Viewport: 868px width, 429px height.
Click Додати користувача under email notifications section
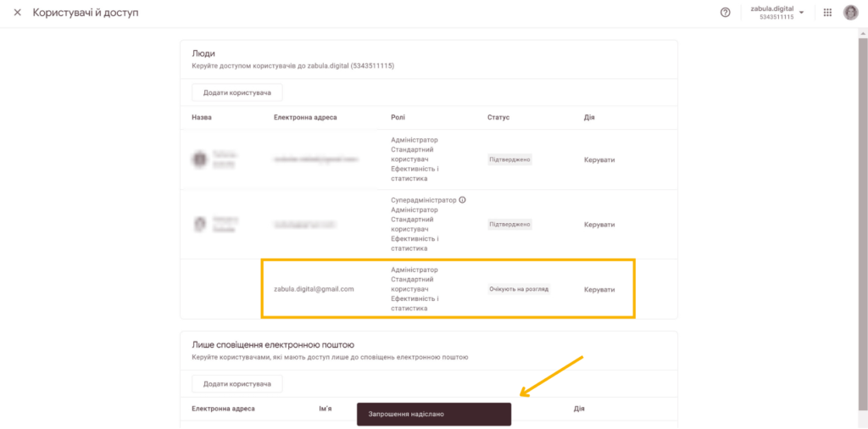pos(237,383)
